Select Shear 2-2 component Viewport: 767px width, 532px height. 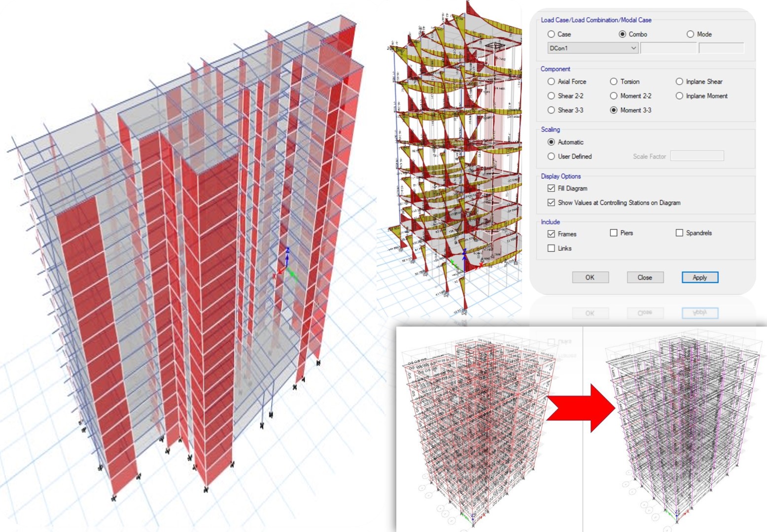tap(551, 96)
